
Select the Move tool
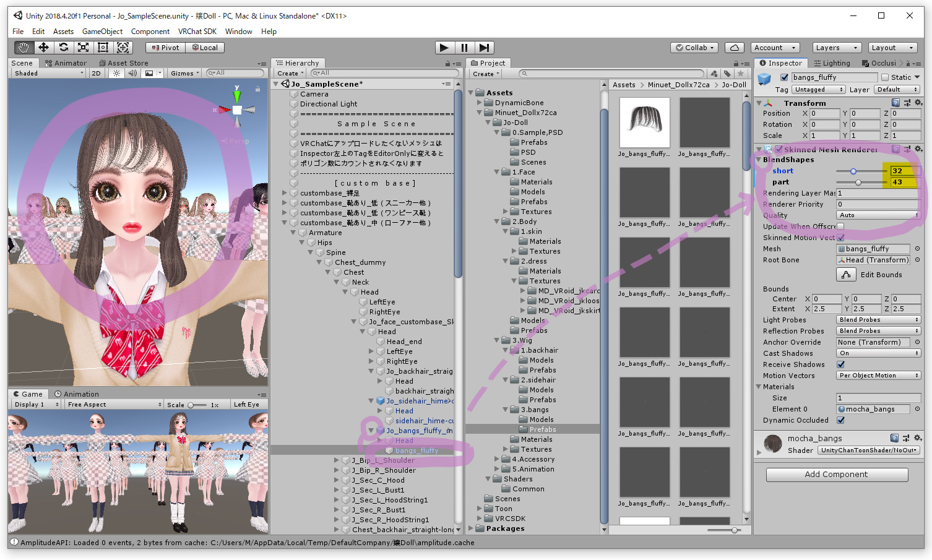(43, 48)
